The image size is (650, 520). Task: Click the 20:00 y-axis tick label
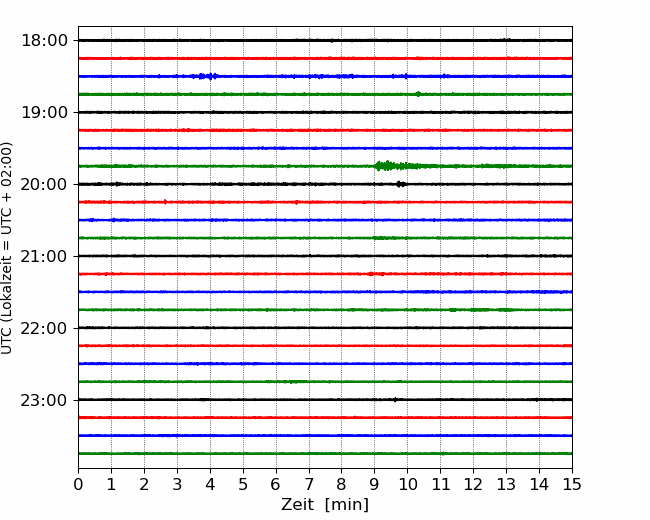point(44,185)
